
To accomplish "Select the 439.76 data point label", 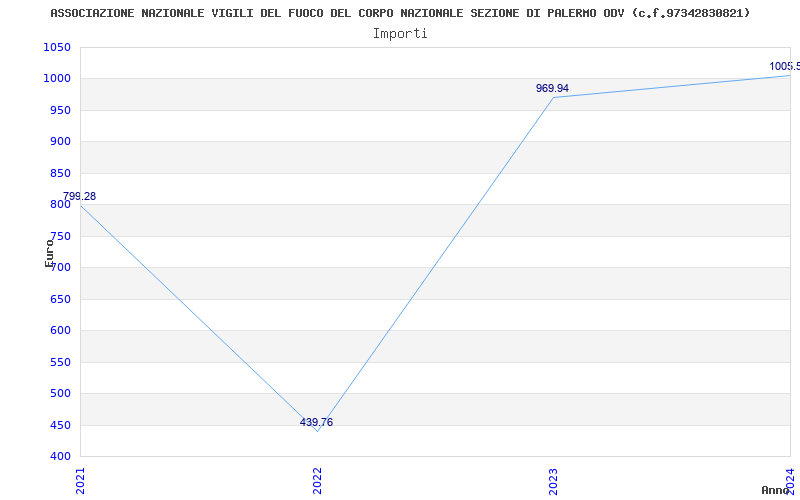I will pos(316,422).
